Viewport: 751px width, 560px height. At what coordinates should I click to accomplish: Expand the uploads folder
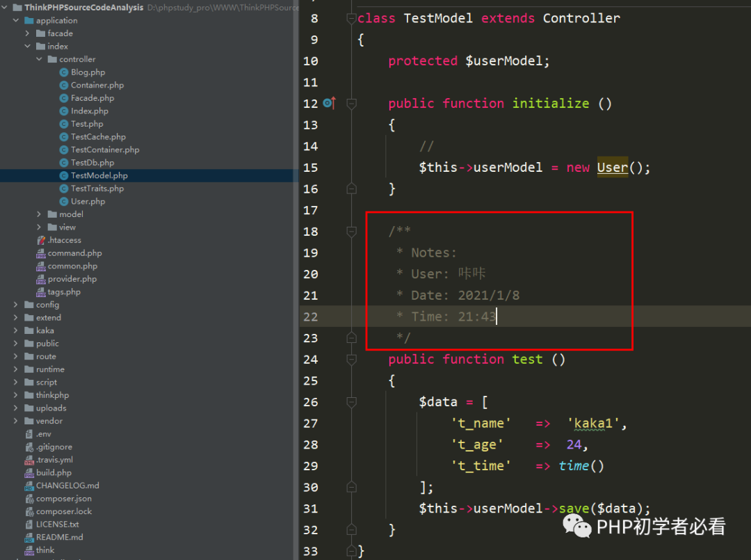click(16, 408)
